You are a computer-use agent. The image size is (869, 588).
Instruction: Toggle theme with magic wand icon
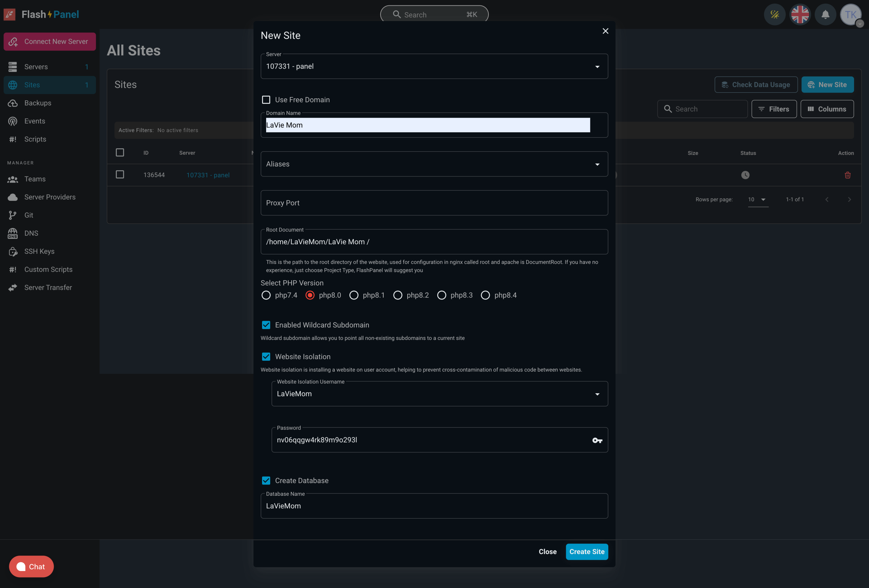(x=774, y=15)
